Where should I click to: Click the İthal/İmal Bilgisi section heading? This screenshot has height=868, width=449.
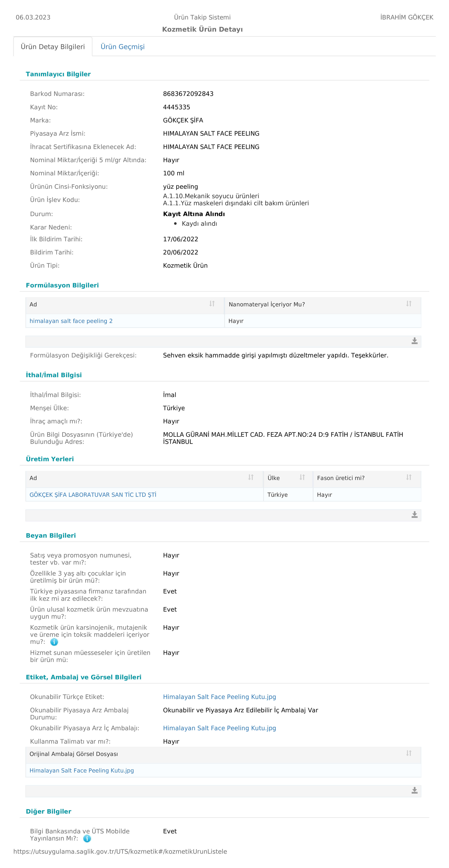[54, 375]
